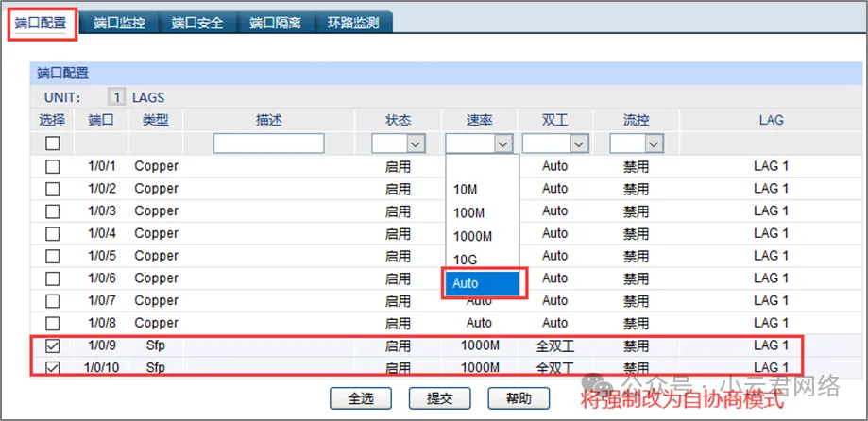868x421 pixels.
Task: Tick the checkbox for port 1/0/5
Action: click(53, 256)
